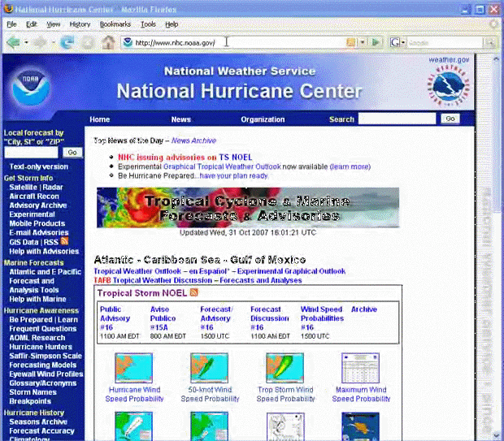
Task: Click the RSS icon beside GIS Data
Action: (x=64, y=241)
